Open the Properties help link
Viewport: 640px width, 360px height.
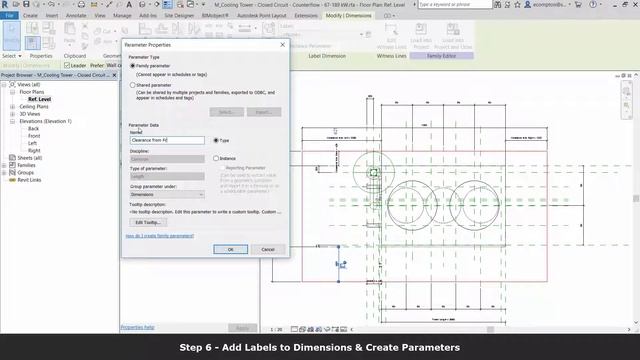pos(138,327)
